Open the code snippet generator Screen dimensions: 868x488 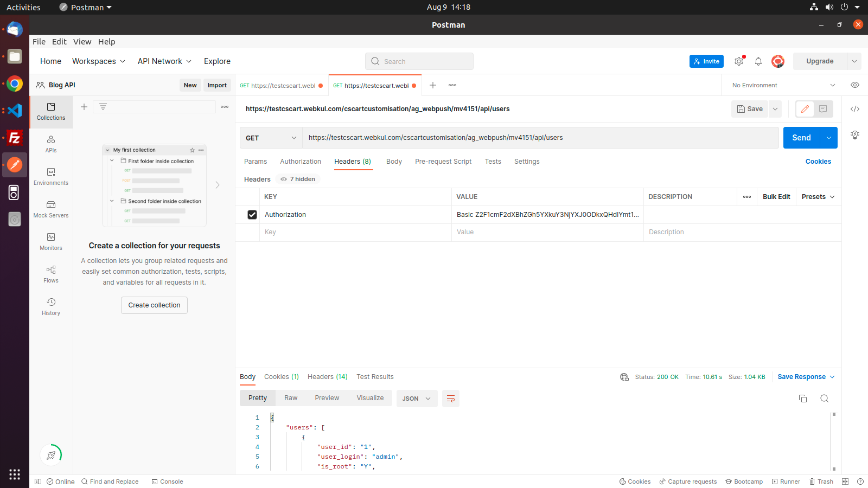click(x=854, y=108)
